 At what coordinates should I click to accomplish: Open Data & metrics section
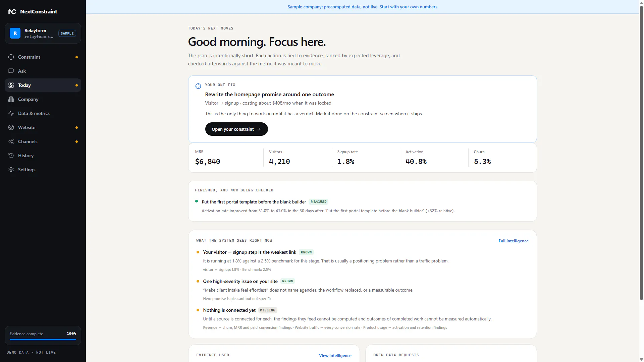(x=43, y=113)
